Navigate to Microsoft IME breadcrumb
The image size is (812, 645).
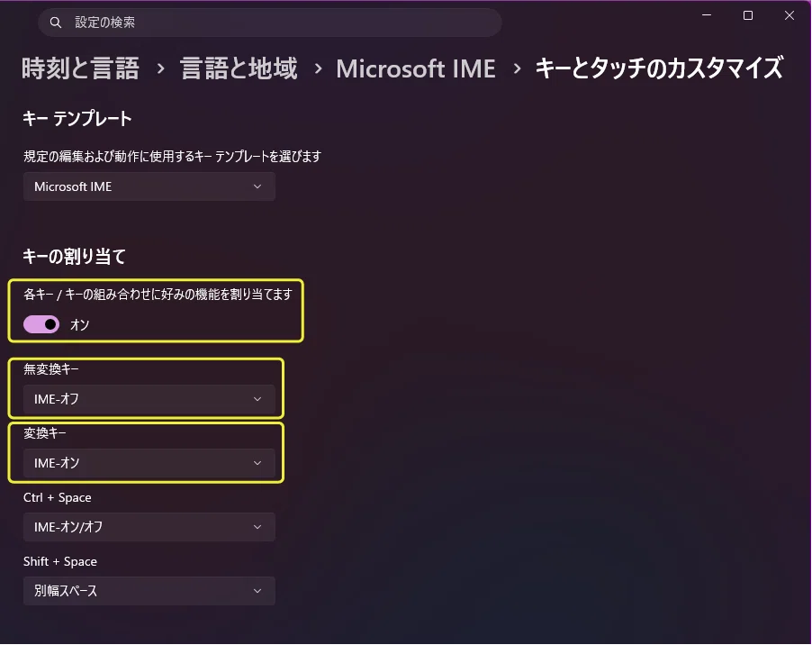416,68
